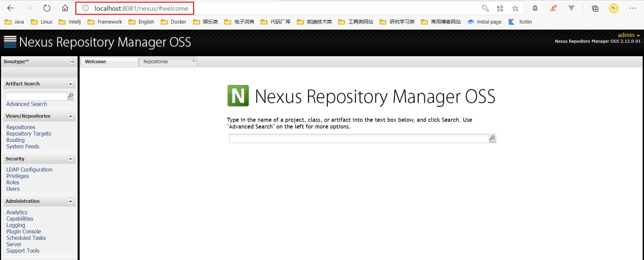Image resolution: width=644 pixels, height=260 pixels.
Task: Switch to the Repositories tab
Action: pos(168,62)
